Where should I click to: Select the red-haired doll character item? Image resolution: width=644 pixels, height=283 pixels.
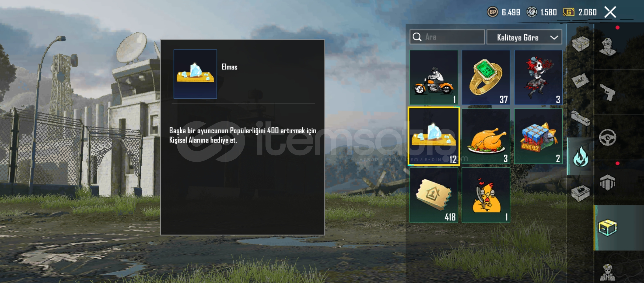click(x=538, y=77)
